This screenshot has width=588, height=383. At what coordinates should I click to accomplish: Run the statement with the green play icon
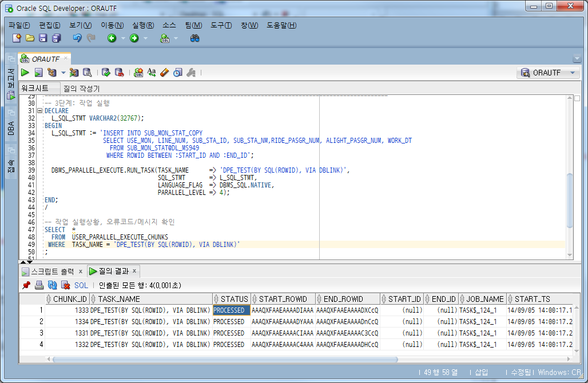(x=25, y=73)
